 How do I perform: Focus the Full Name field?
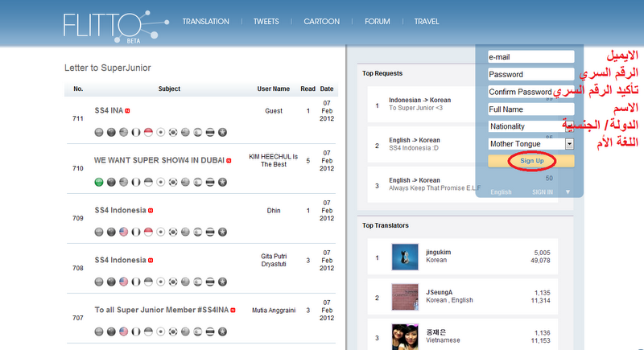point(531,109)
